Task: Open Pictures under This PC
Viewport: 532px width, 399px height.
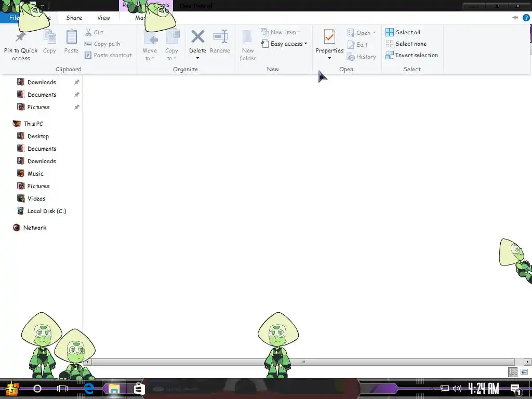Action: (x=38, y=186)
